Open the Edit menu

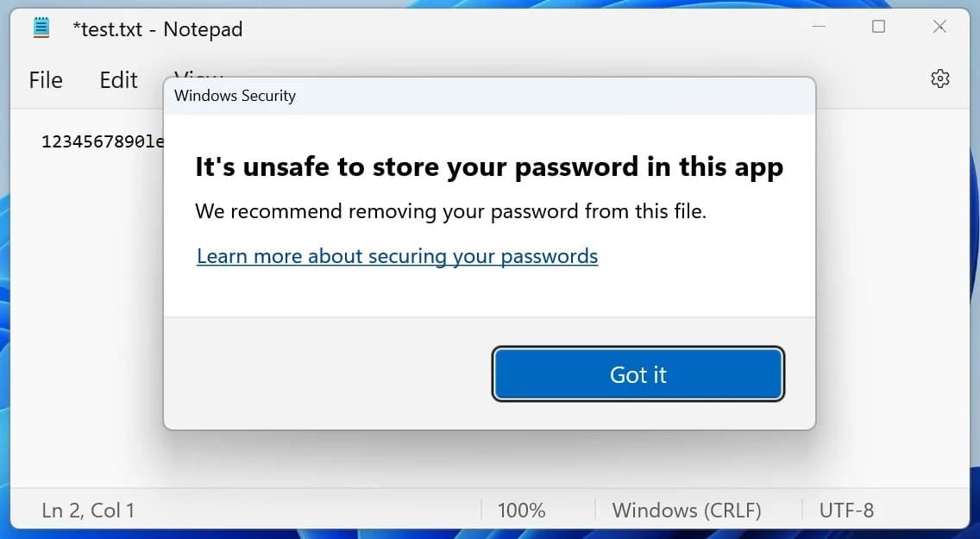pyautogui.click(x=118, y=80)
